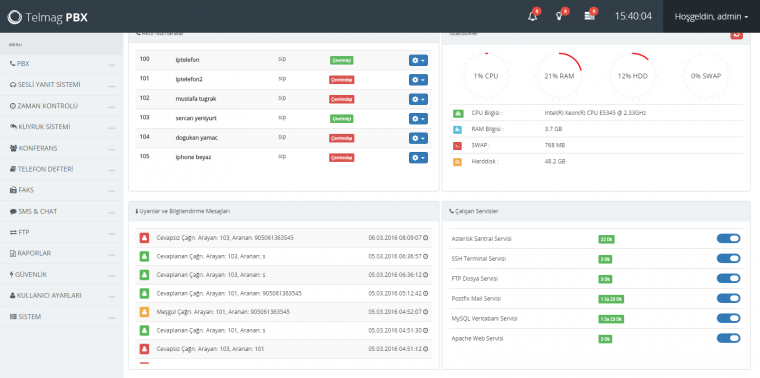Click the 15:40:04 clock display
760x378 pixels.
pyautogui.click(x=633, y=16)
